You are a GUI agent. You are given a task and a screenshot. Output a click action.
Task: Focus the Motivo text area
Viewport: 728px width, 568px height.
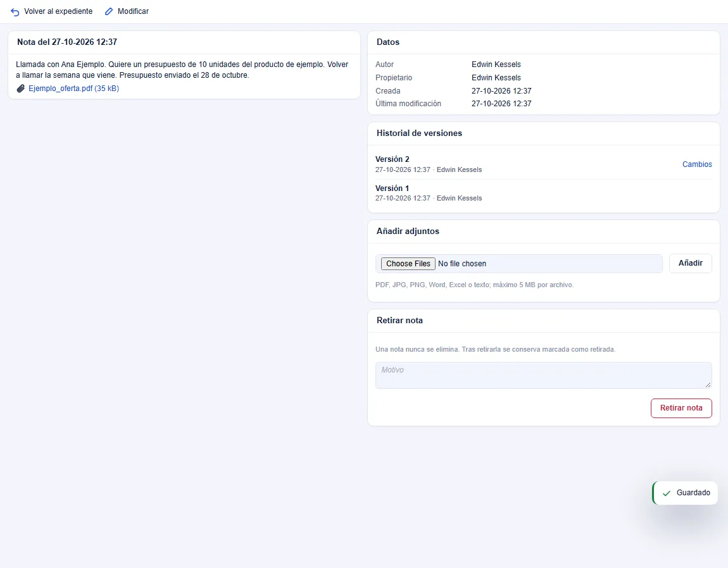(x=543, y=376)
